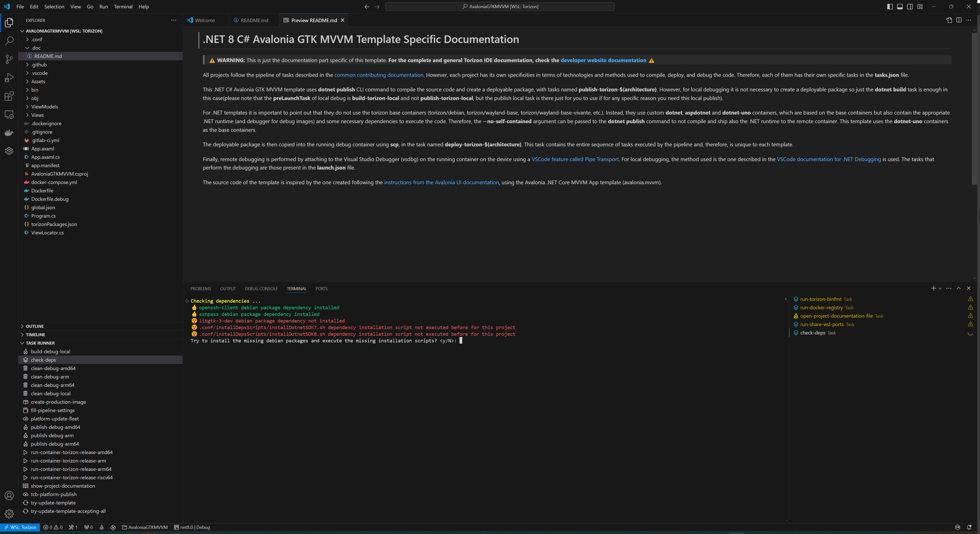Open the Explorer view in activity bar

(9, 22)
